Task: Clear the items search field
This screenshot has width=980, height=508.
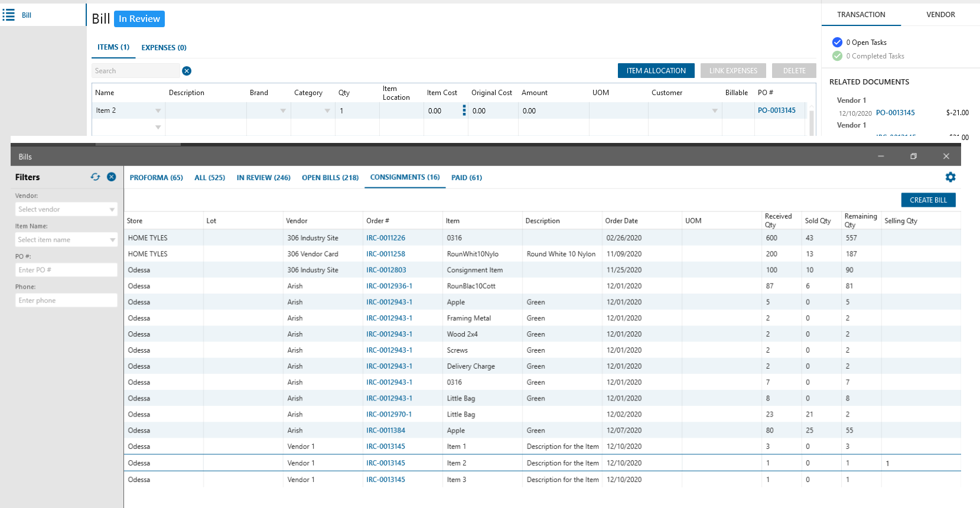Action: coord(187,71)
